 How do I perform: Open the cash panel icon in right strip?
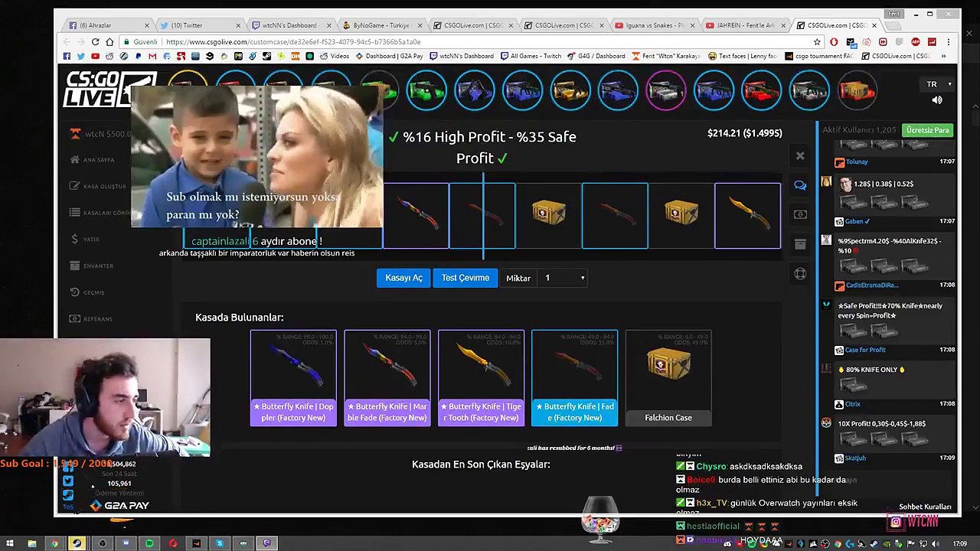point(800,214)
